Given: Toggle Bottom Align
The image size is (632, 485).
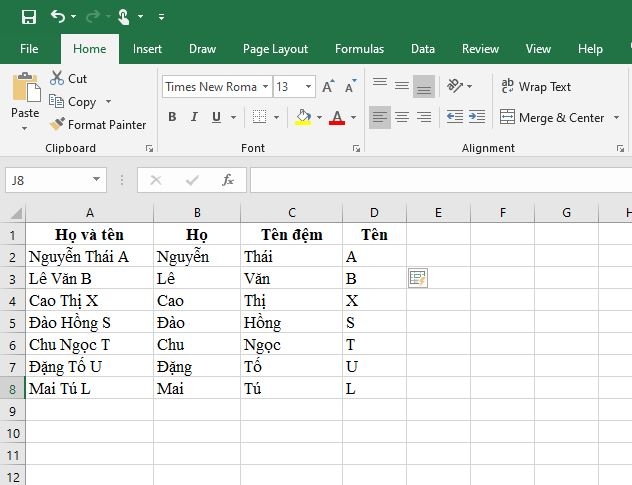Looking at the screenshot, I should point(424,86).
